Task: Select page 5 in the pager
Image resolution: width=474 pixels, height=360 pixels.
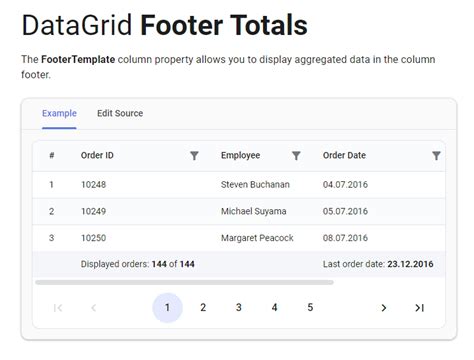Action: (x=310, y=307)
